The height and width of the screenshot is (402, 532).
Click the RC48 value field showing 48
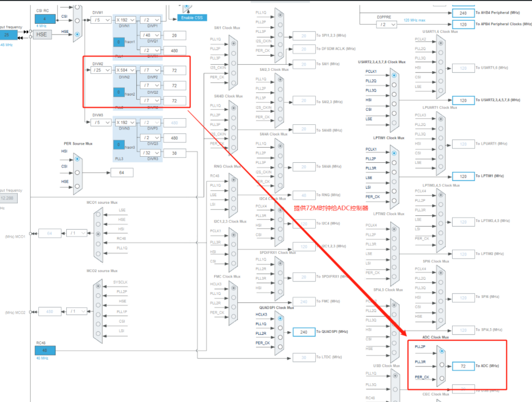45,349
